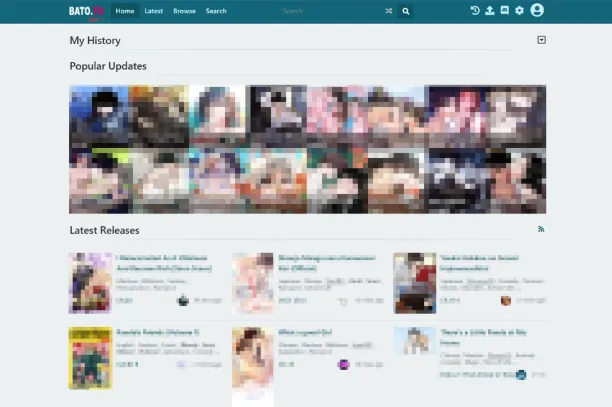The width and height of the screenshot is (612, 407).
Task: Open the Browse menu item
Action: pyautogui.click(x=184, y=11)
